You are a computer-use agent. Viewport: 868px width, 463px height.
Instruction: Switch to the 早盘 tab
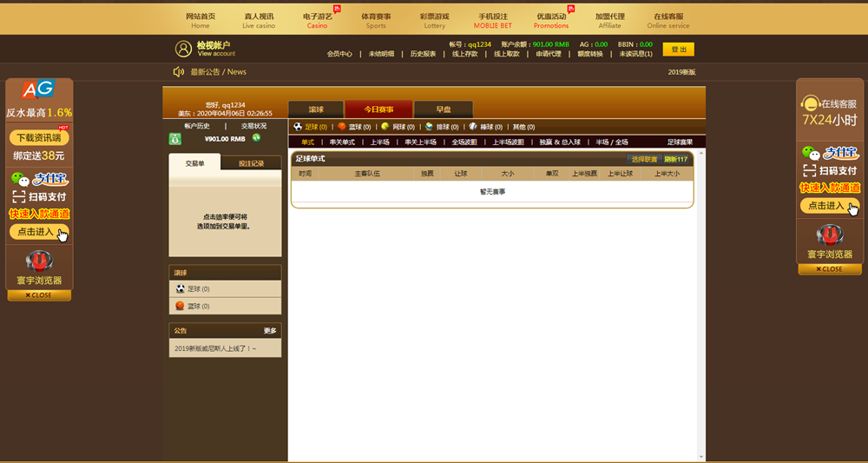444,109
